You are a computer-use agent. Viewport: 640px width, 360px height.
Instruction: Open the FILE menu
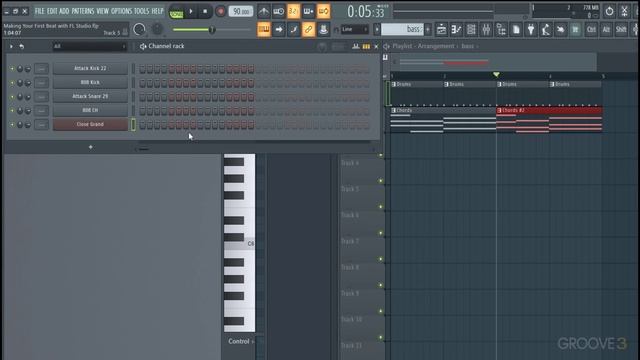click(x=40, y=11)
